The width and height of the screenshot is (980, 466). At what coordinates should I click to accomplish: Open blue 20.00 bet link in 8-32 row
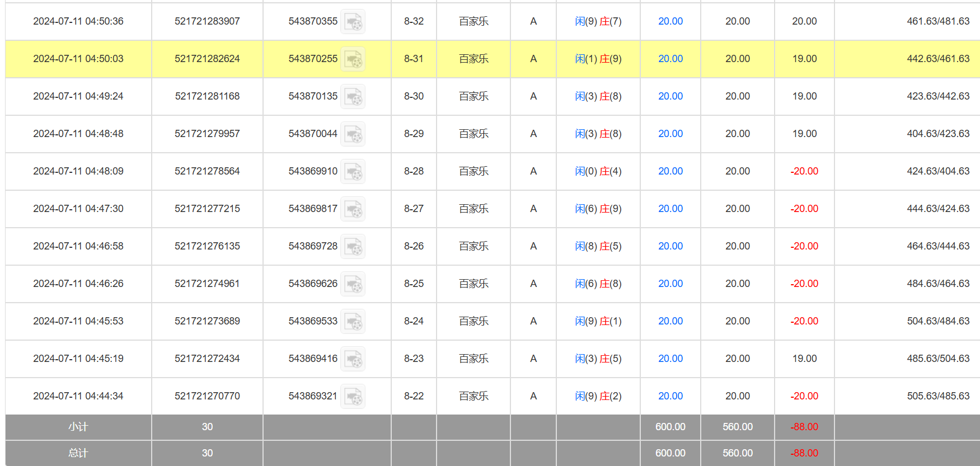670,21
